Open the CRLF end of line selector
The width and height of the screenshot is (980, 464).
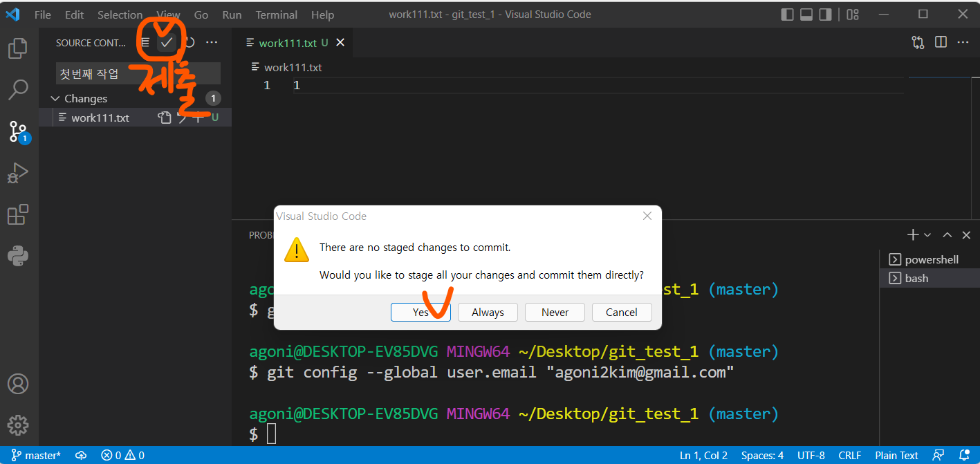pos(849,455)
